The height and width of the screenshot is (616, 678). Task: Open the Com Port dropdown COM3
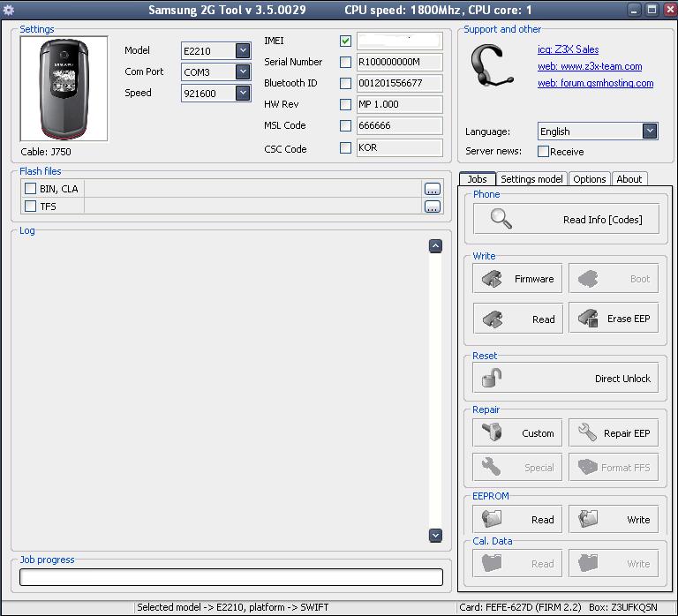[243, 71]
